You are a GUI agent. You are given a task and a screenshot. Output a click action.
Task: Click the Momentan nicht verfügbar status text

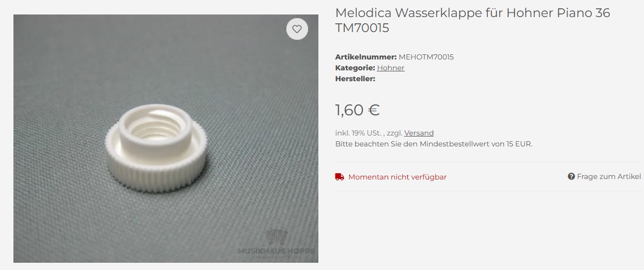[397, 177]
